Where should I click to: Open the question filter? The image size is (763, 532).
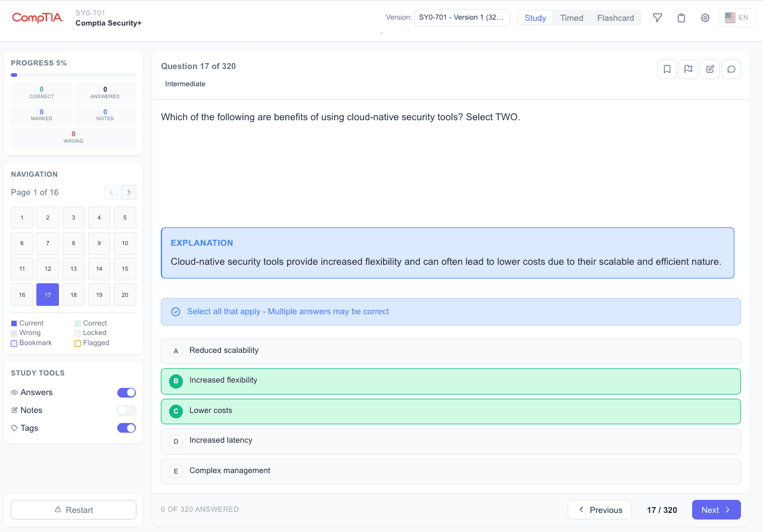657,18
